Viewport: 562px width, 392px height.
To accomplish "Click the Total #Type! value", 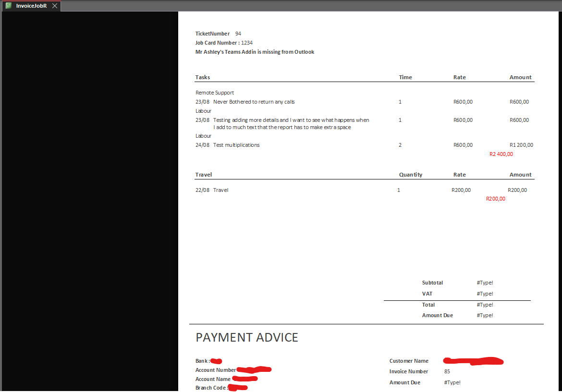I will point(485,305).
